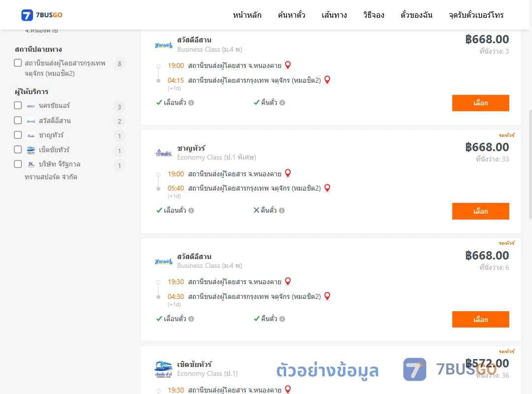Viewport: 532px width, 394px height.
Task: Click the 05:40 arrival time
Action: pyautogui.click(x=175, y=188)
